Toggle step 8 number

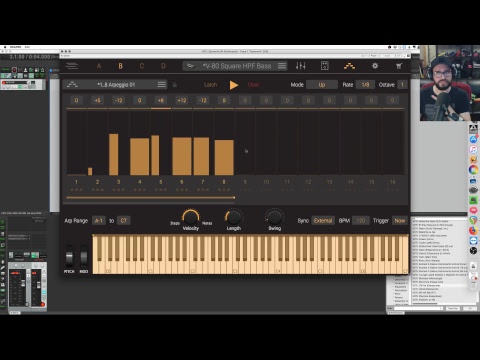point(224,182)
